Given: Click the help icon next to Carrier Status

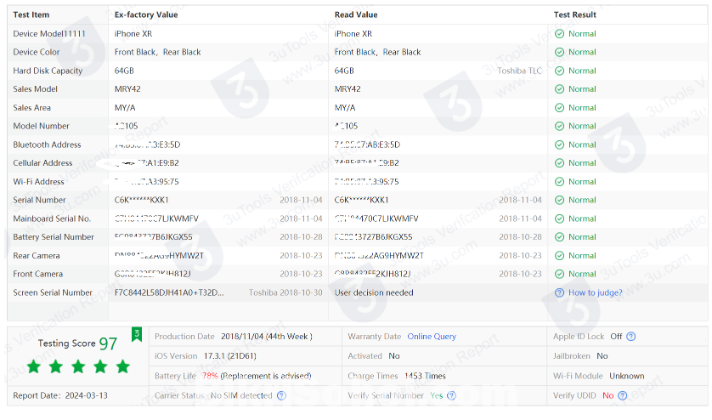Looking at the screenshot, I should [282, 395].
